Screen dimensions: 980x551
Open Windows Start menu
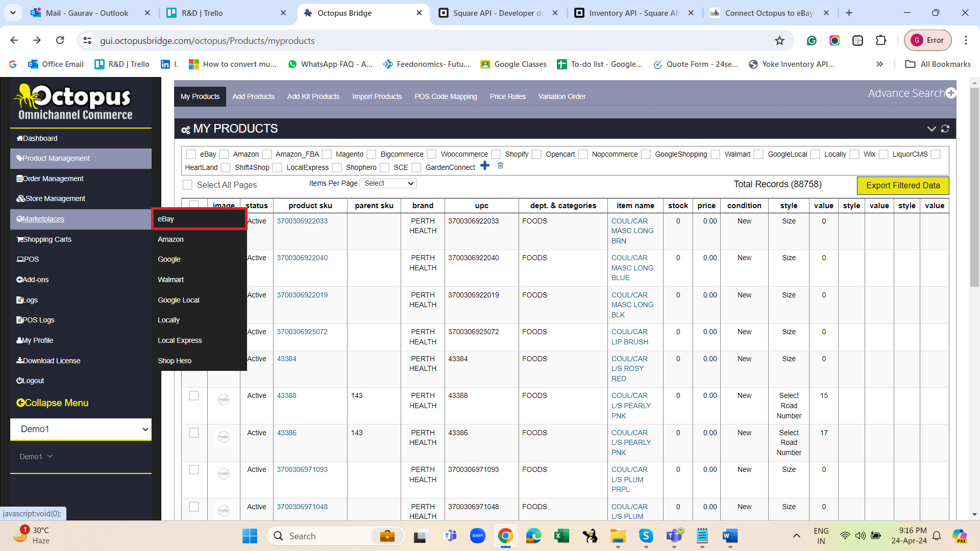click(250, 536)
